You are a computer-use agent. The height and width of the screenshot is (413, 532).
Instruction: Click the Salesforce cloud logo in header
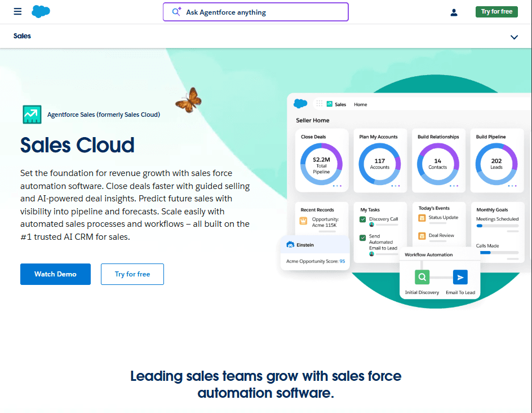click(x=41, y=11)
